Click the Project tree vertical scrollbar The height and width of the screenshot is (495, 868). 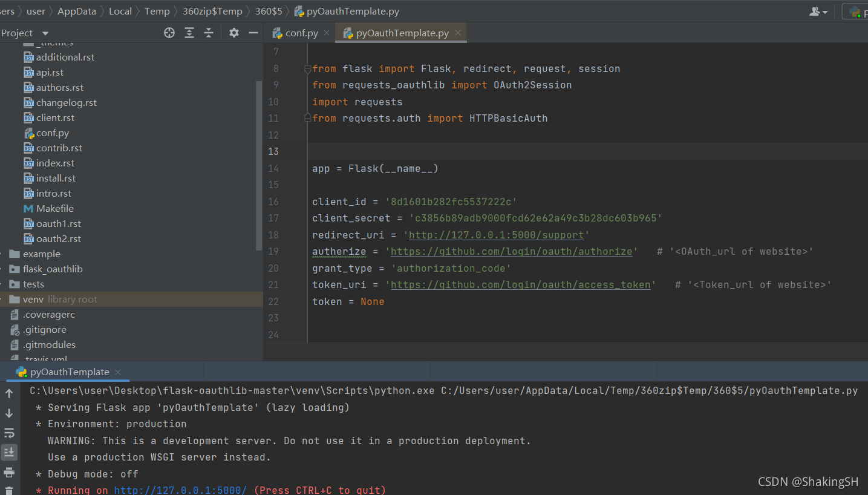point(259,166)
